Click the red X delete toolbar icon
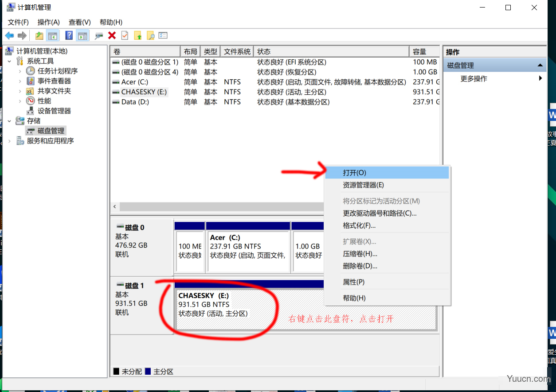The width and height of the screenshot is (556, 392). [x=112, y=35]
